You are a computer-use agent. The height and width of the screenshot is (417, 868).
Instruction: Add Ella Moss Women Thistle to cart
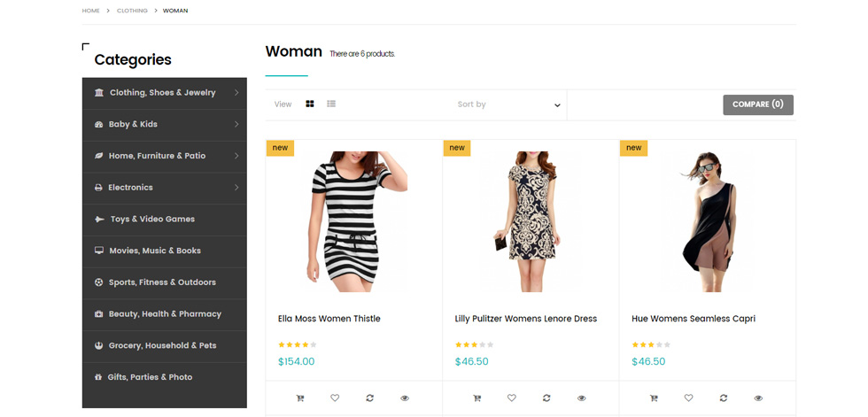point(300,398)
